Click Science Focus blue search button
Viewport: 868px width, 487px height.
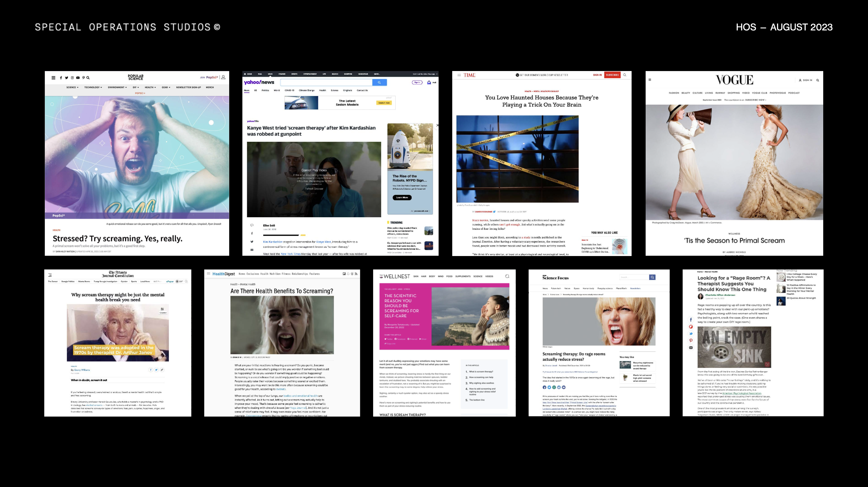pyautogui.click(x=652, y=277)
